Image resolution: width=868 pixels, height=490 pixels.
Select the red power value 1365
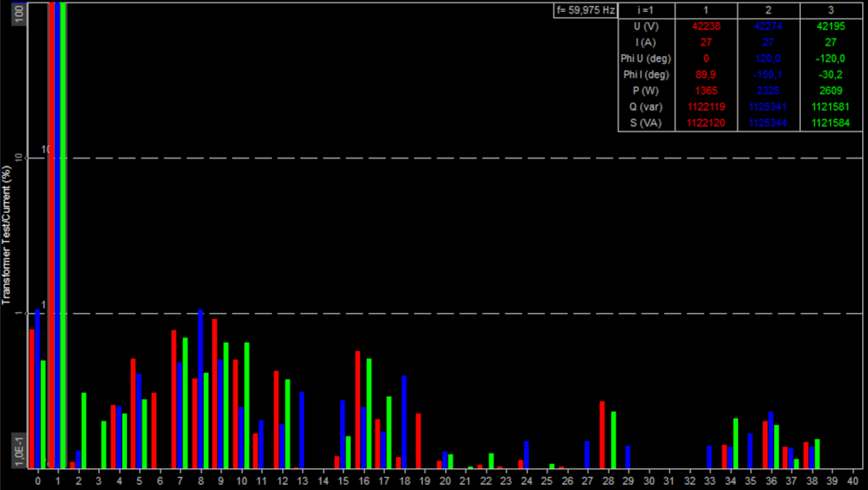pyautogui.click(x=706, y=90)
